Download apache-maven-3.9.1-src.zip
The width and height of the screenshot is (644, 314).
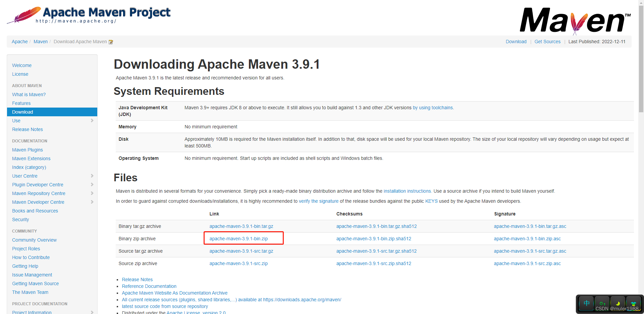pyautogui.click(x=239, y=263)
